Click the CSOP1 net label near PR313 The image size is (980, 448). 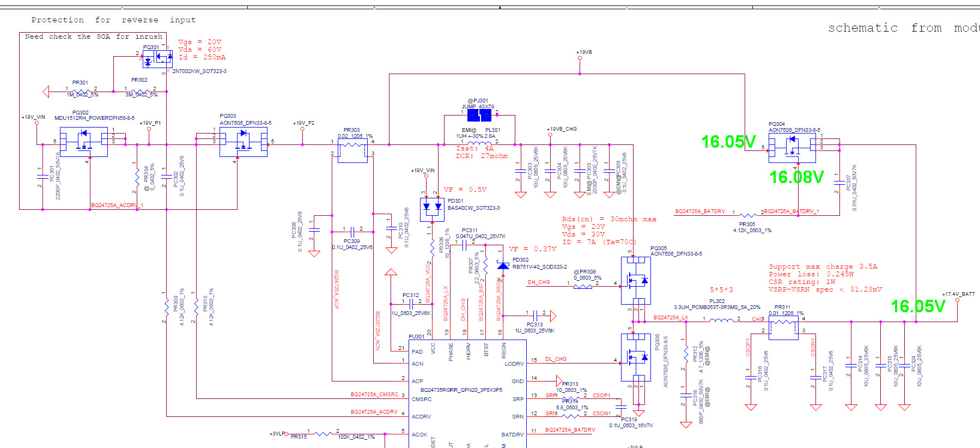click(x=601, y=396)
